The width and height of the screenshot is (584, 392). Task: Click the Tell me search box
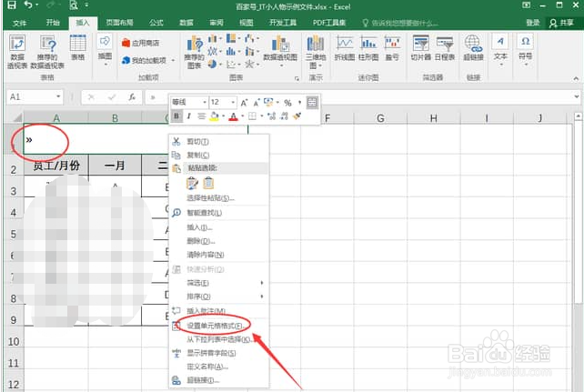coord(400,23)
